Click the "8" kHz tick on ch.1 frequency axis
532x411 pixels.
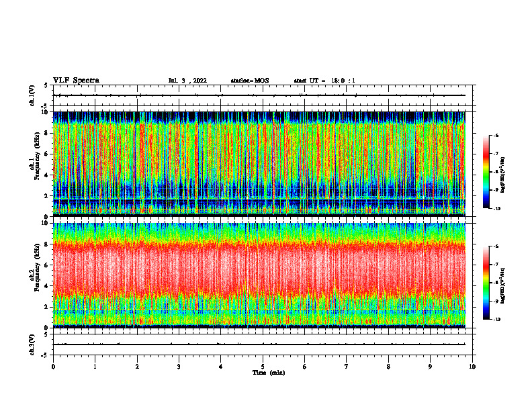tap(47, 133)
